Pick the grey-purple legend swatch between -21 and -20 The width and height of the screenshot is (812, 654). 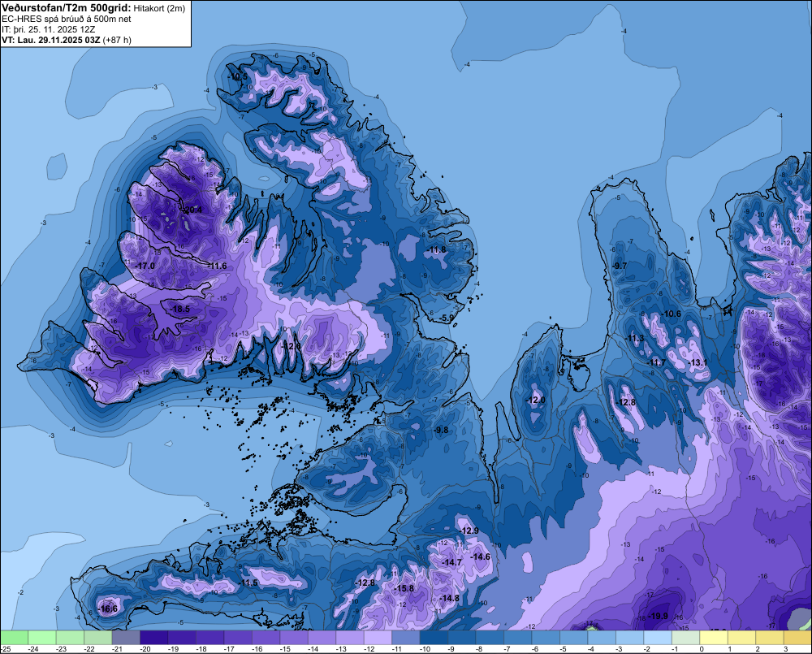(126, 638)
